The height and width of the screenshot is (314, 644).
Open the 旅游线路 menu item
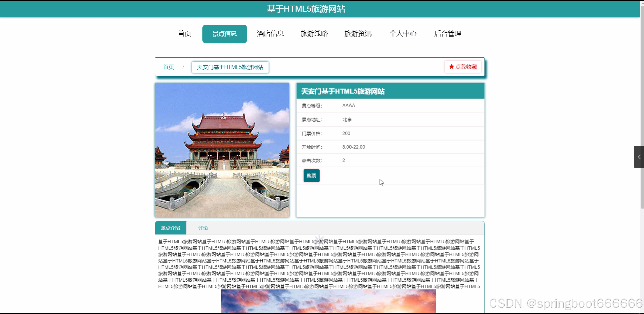(314, 34)
